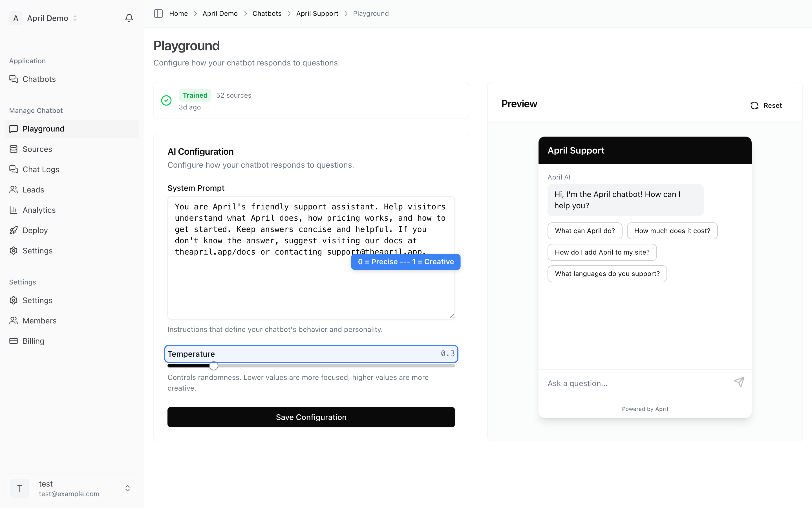The width and height of the screenshot is (812, 508).
Task: Click the Chat Logs icon
Action: [14, 169]
